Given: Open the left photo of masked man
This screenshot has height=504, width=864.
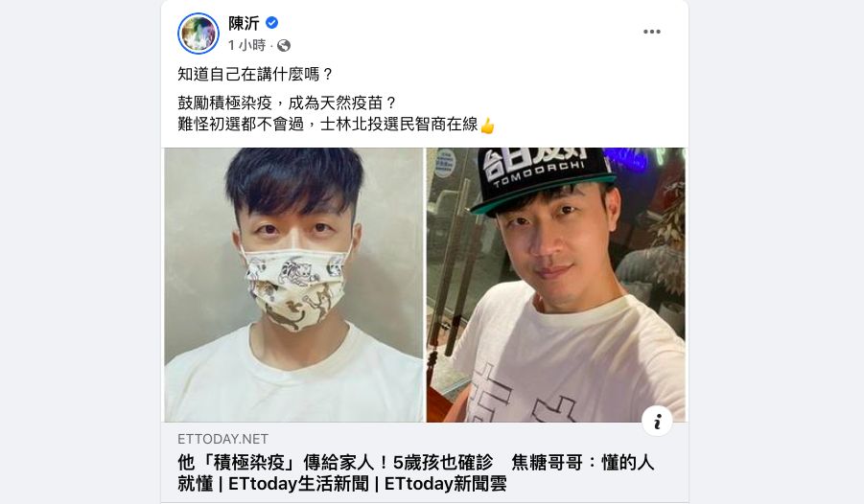Looking at the screenshot, I should coord(293,285).
